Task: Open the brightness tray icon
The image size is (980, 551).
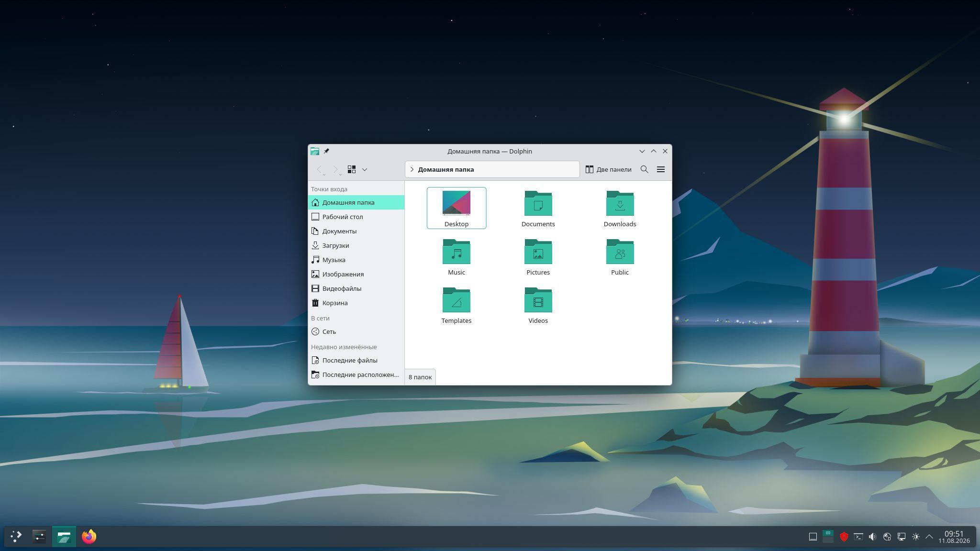Action: [x=916, y=537]
